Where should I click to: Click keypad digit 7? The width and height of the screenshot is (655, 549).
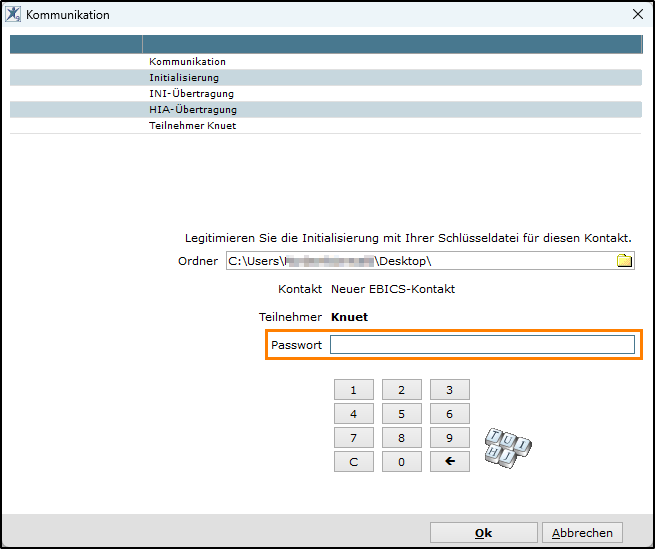354,437
